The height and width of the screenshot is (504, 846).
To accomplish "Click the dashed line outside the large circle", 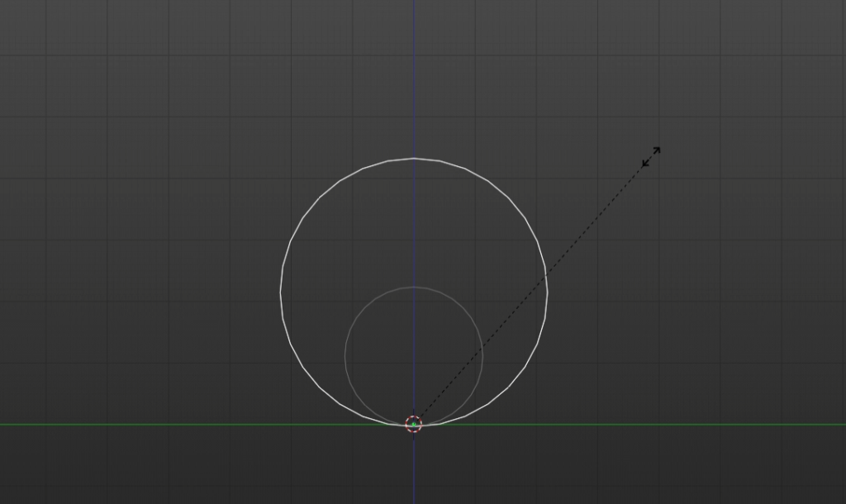I will point(595,219).
